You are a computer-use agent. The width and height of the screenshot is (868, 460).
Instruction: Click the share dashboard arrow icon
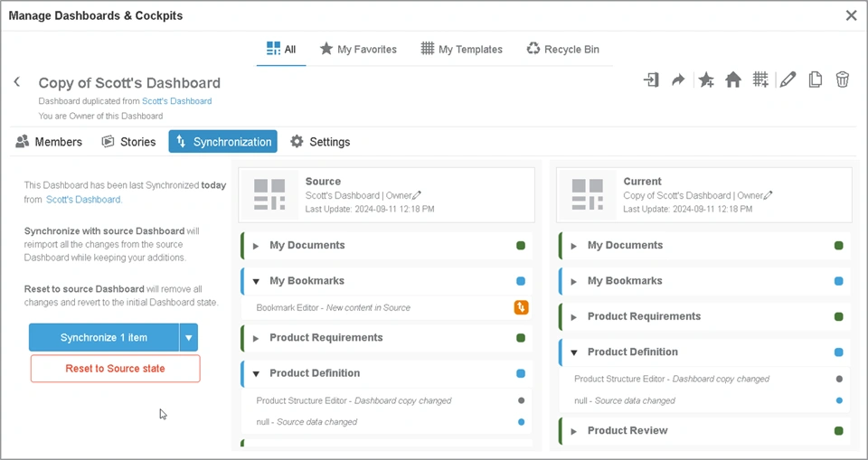678,80
